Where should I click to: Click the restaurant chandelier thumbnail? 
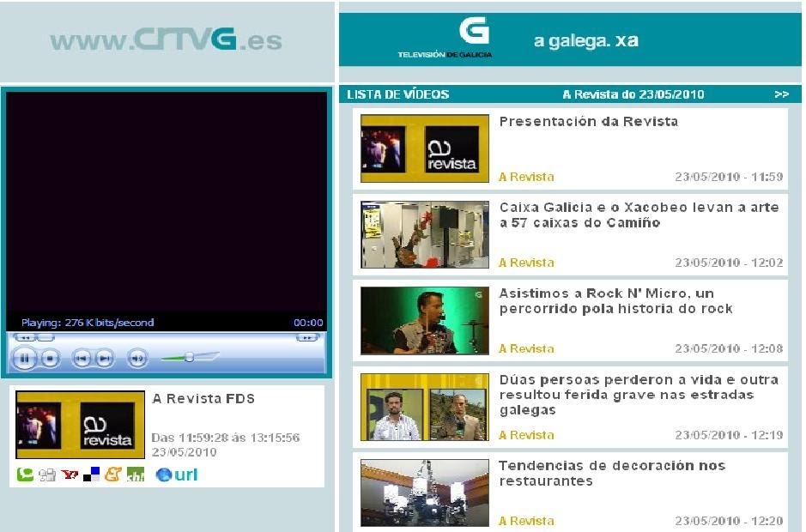(425, 493)
